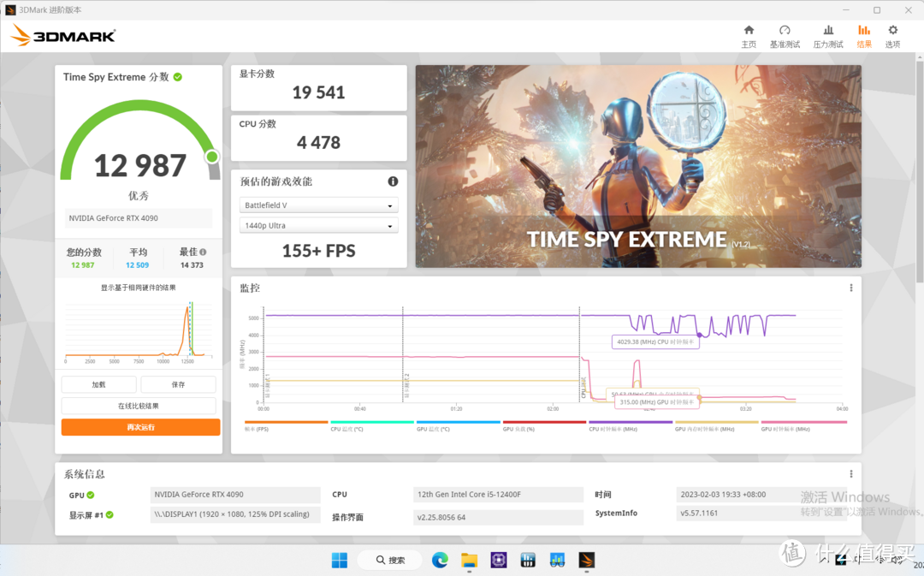Viewport: 924px width, 576px height.
Task: Click the 4029.38 (MHz) CPU 时钟频率 tooltip
Action: tap(655, 342)
